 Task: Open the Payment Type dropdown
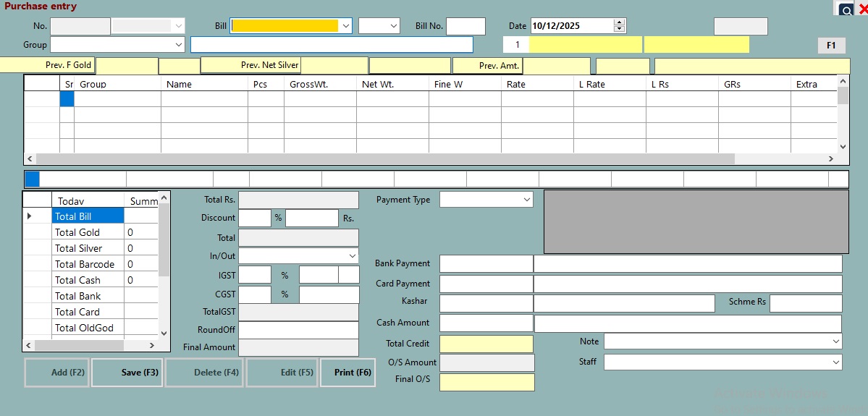pos(526,200)
